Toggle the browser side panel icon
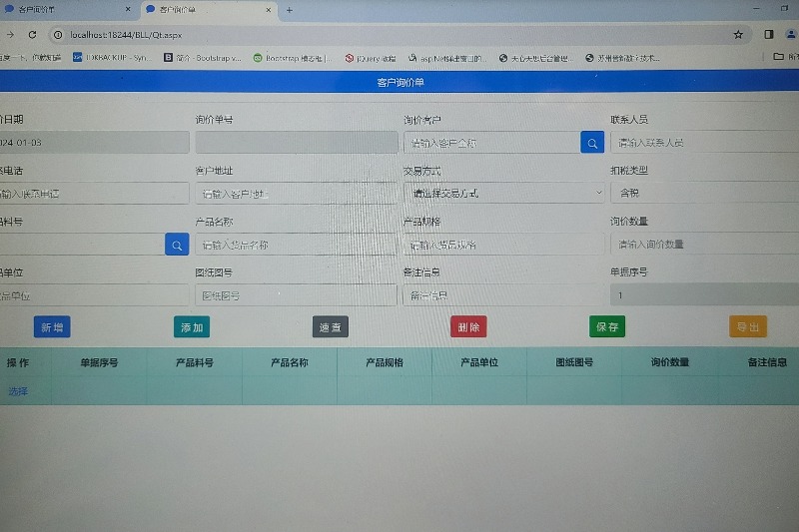Screen dimensions: 799x532 tap(769, 34)
